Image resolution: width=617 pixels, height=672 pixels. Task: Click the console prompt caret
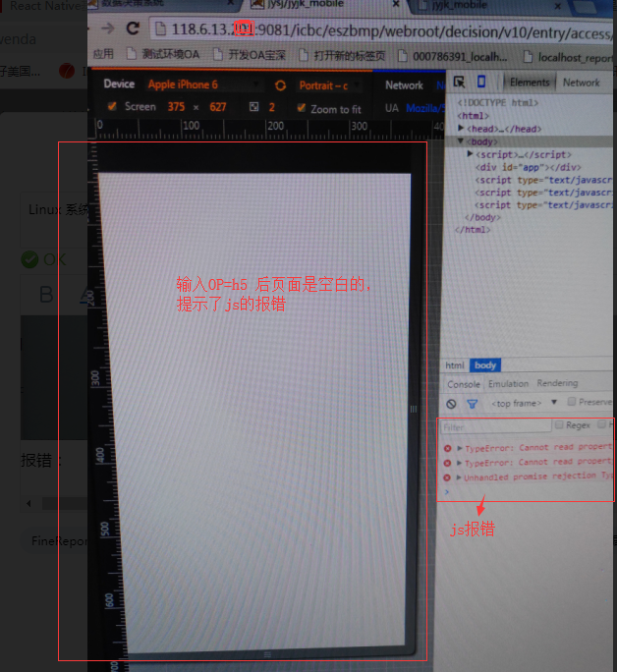click(447, 492)
